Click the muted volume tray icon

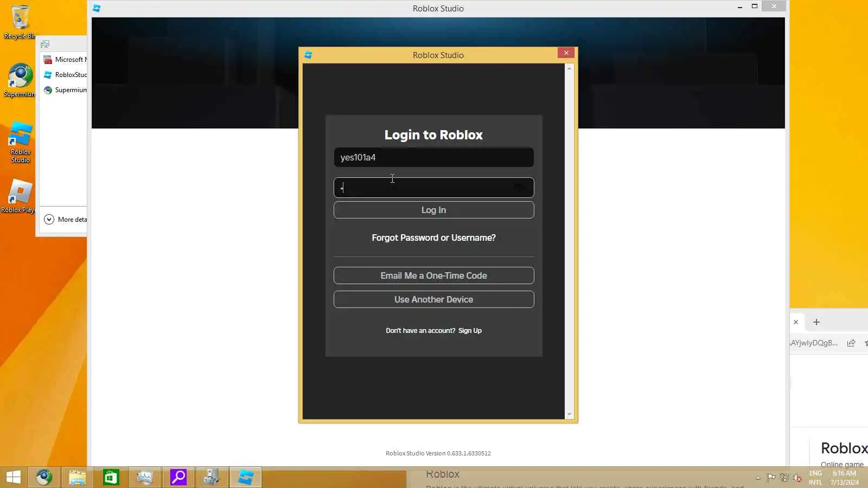(797, 478)
